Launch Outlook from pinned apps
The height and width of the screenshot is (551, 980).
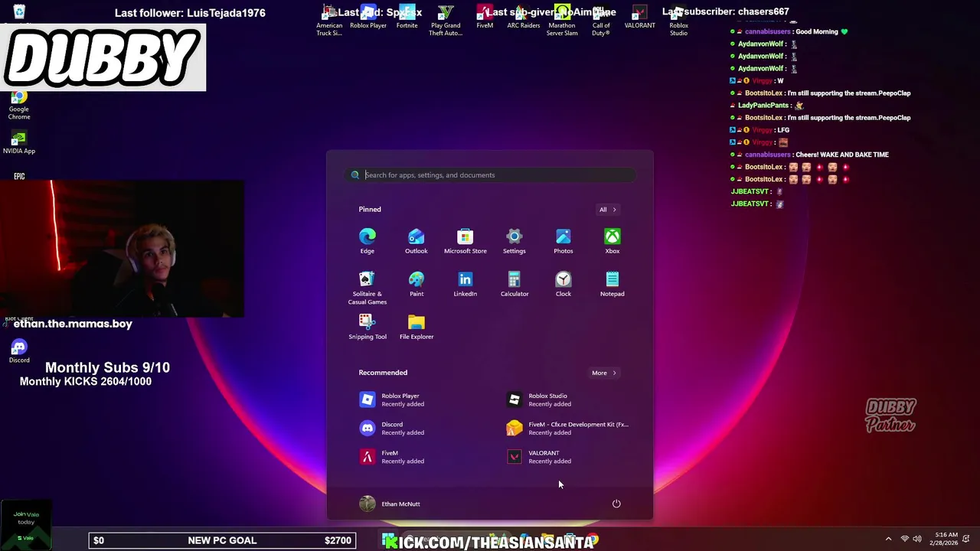[x=416, y=241]
